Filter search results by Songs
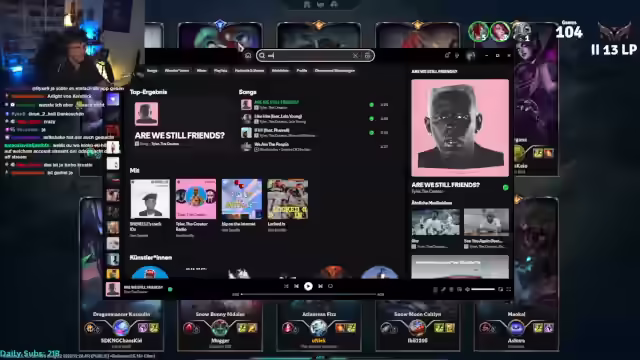Image resolution: width=640 pixels, height=360 pixels. click(x=152, y=71)
